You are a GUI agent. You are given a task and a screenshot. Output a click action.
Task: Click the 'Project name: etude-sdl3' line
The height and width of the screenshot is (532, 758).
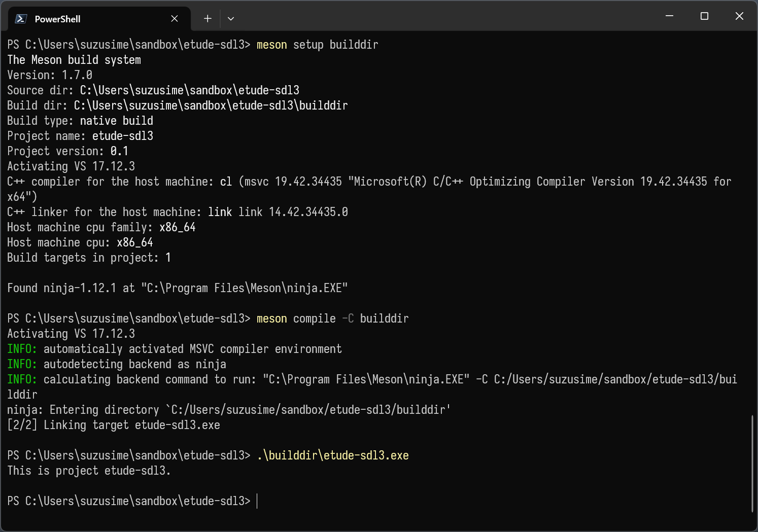[80, 136]
